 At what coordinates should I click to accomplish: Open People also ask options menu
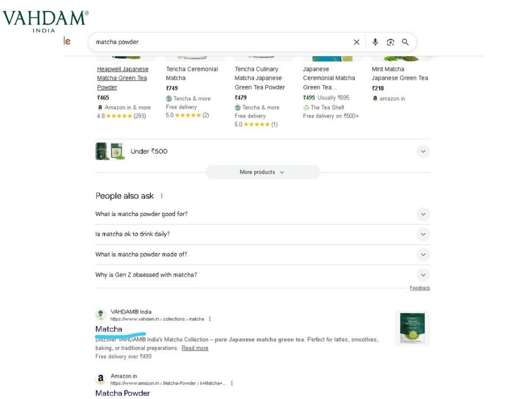[x=162, y=196]
